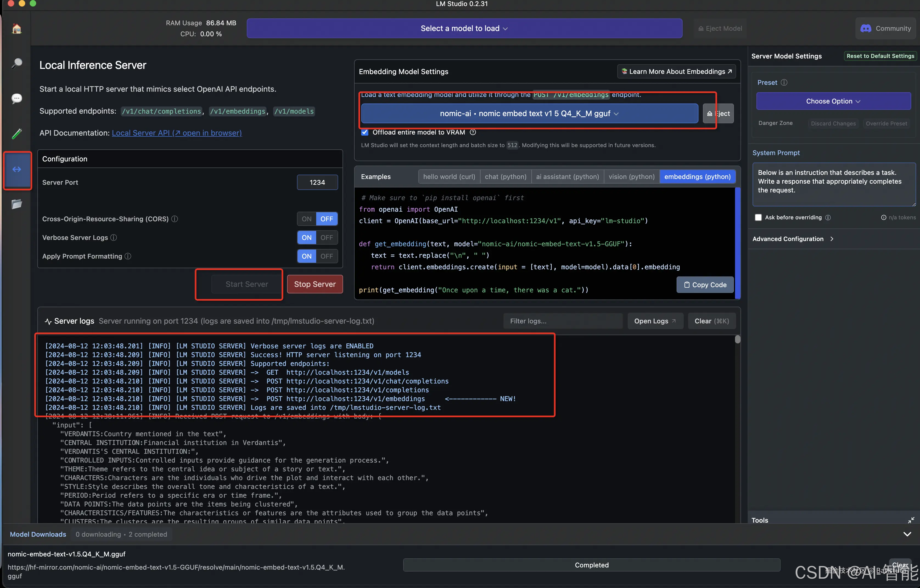Viewport: 920px width, 588px height.
Task: Select the Local Server arrows icon
Action: pyautogui.click(x=17, y=169)
